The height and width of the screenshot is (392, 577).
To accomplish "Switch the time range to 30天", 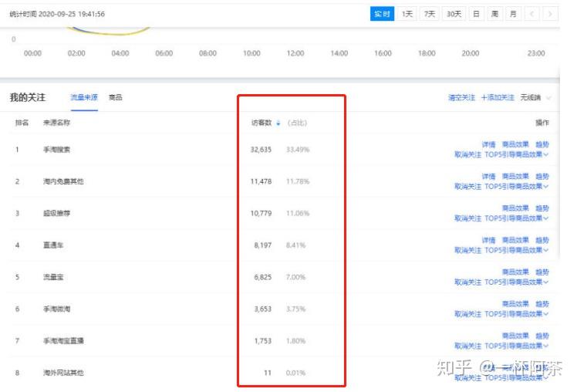I will 454,14.
